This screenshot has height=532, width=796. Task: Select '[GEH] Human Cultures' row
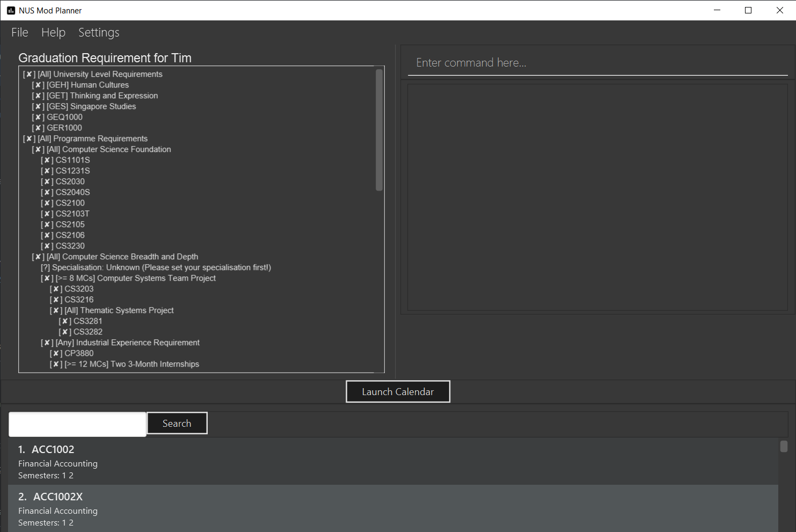point(81,85)
